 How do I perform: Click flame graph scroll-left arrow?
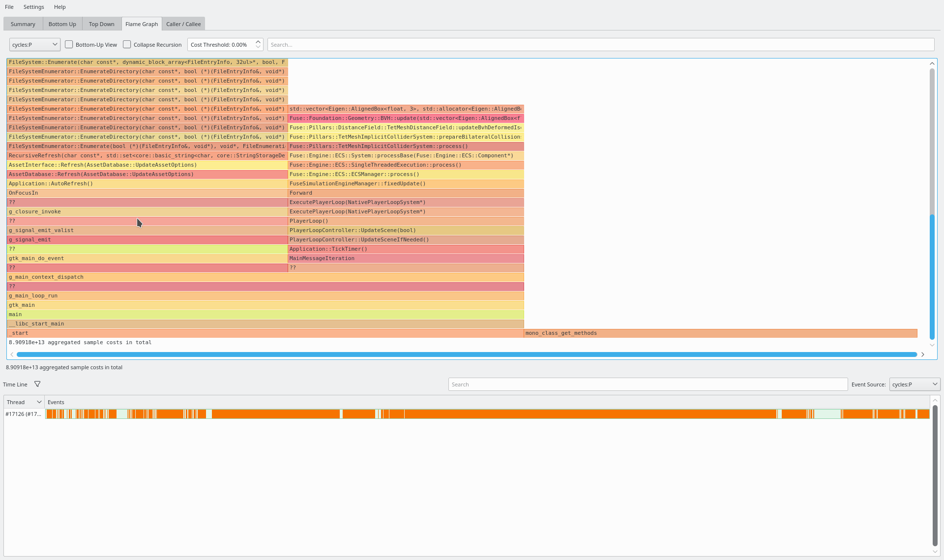12,354
